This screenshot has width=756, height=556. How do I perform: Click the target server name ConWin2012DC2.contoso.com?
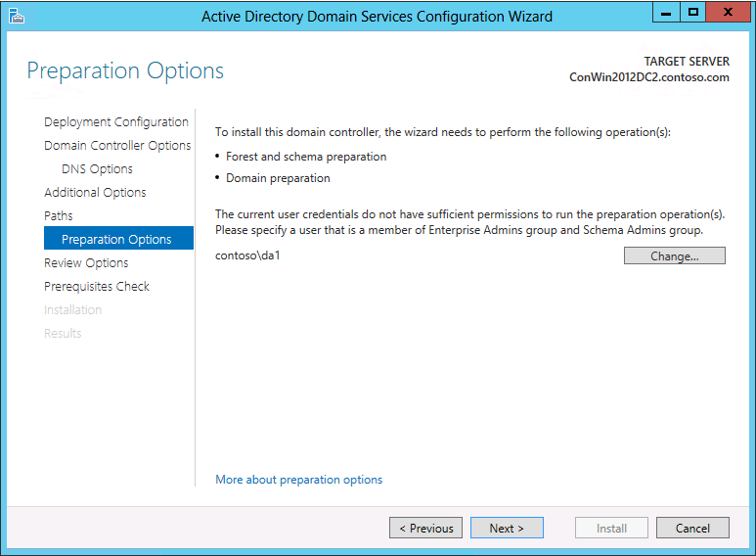(x=649, y=77)
